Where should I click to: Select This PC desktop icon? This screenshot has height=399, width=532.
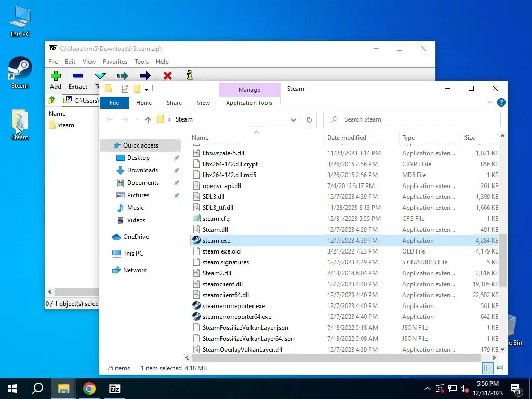pos(20,22)
